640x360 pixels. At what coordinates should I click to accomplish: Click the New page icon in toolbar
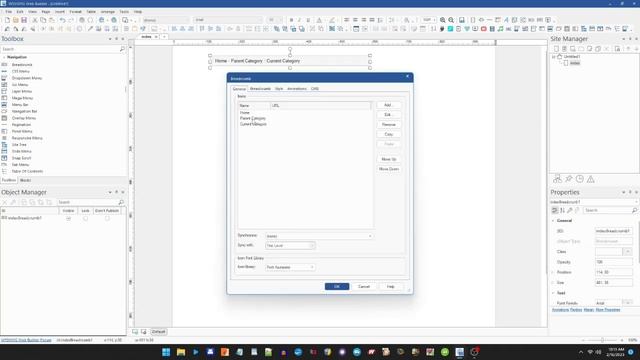click(7, 20)
